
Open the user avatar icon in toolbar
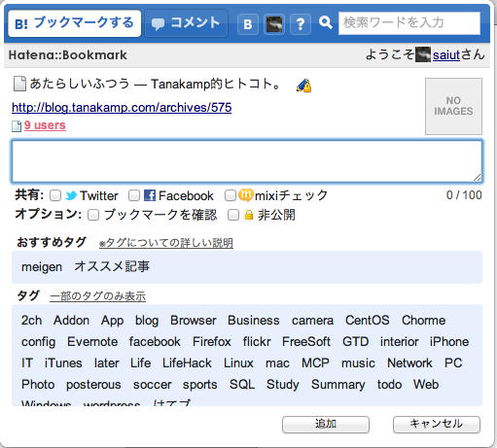[274, 24]
